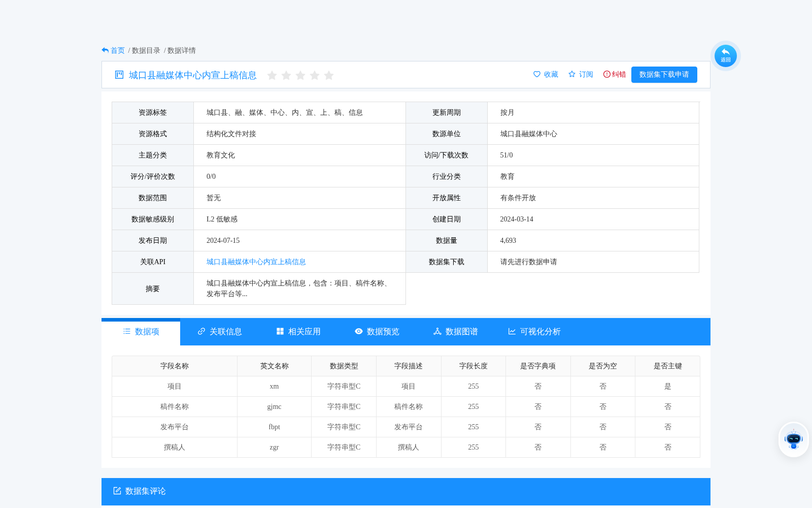This screenshot has width=812, height=508.
Task: Click the 订阅 link text
Action: 586,74
